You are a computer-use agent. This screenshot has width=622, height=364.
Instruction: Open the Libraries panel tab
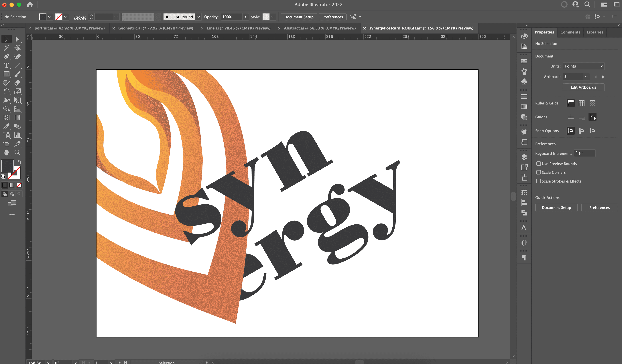click(595, 32)
